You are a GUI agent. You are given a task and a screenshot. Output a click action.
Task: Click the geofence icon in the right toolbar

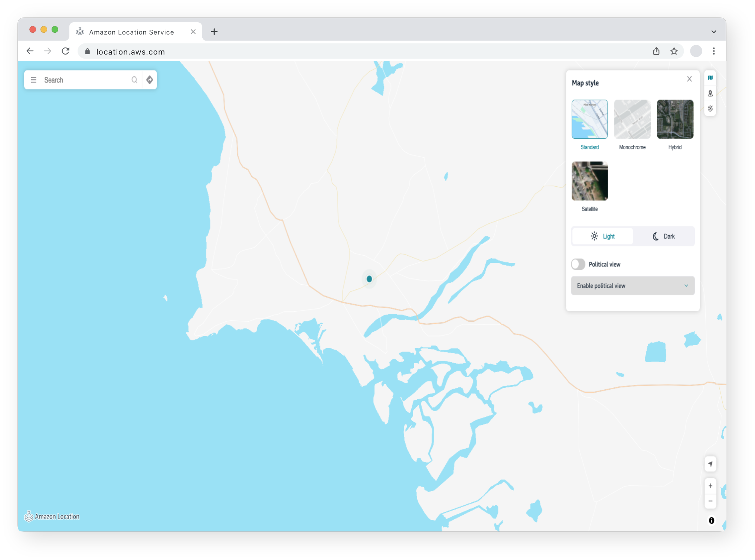[x=710, y=94]
